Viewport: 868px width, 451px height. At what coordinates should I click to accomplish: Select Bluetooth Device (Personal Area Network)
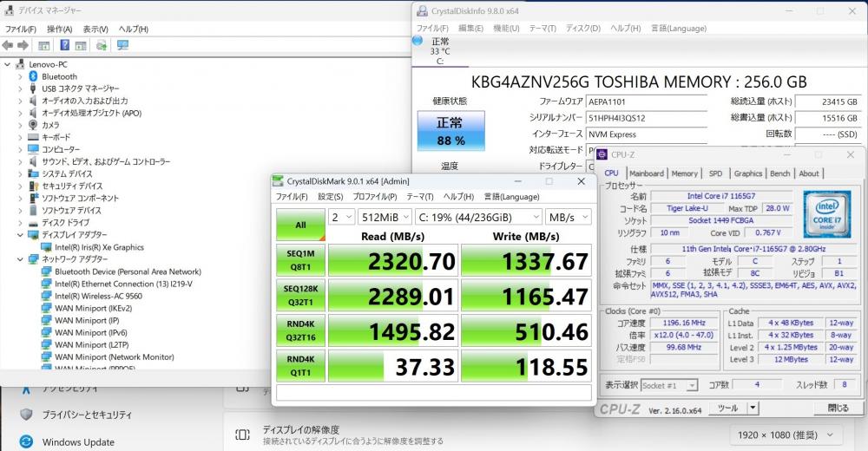[128, 271]
